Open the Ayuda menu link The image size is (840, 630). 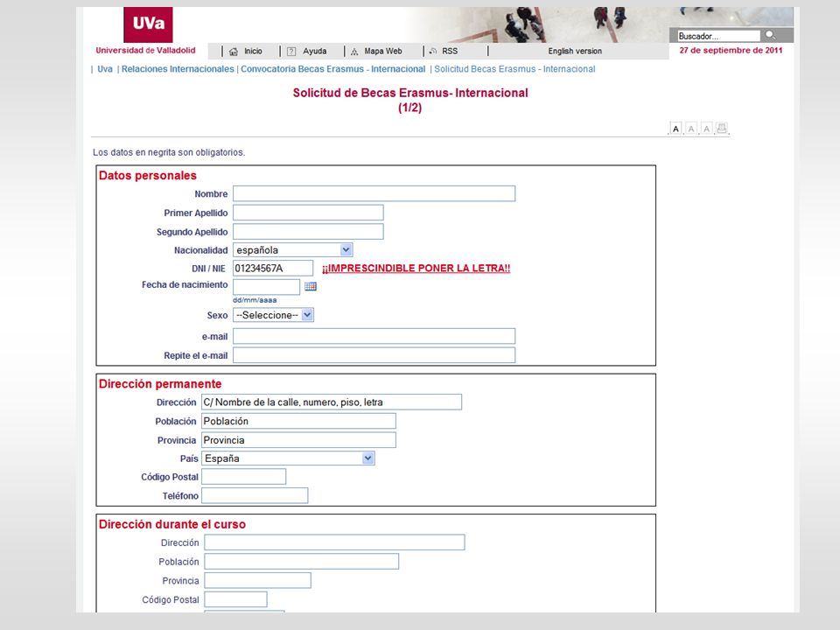tap(314, 52)
